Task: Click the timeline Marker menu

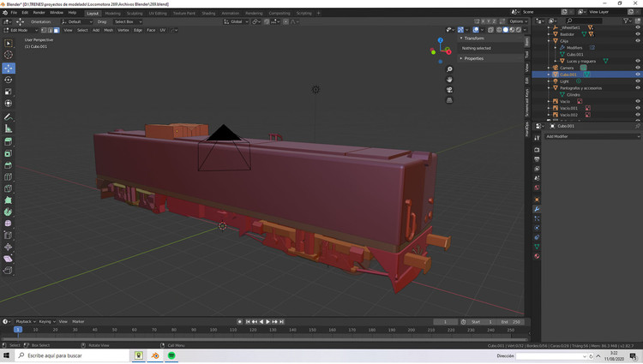Action: [x=78, y=322]
